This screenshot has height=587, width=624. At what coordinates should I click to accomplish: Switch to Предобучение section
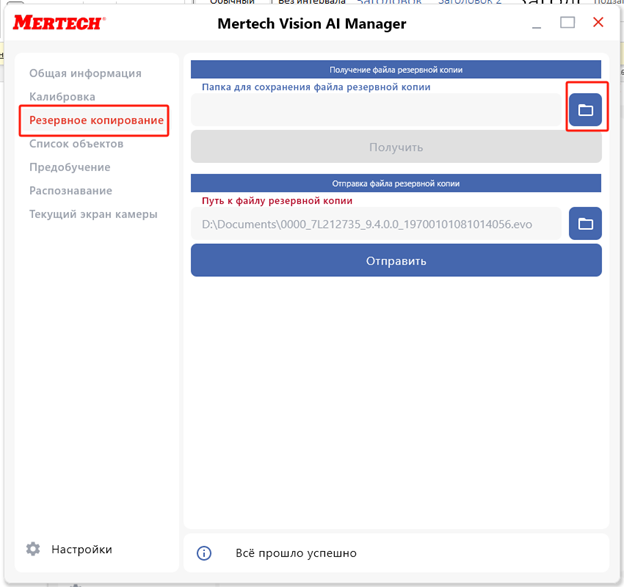click(x=70, y=167)
